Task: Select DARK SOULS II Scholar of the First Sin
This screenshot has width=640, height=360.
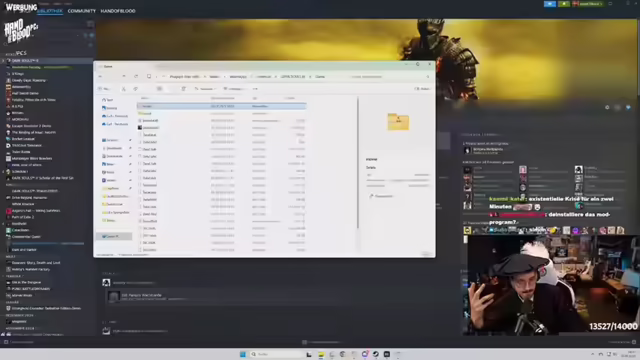Action: click(42, 178)
